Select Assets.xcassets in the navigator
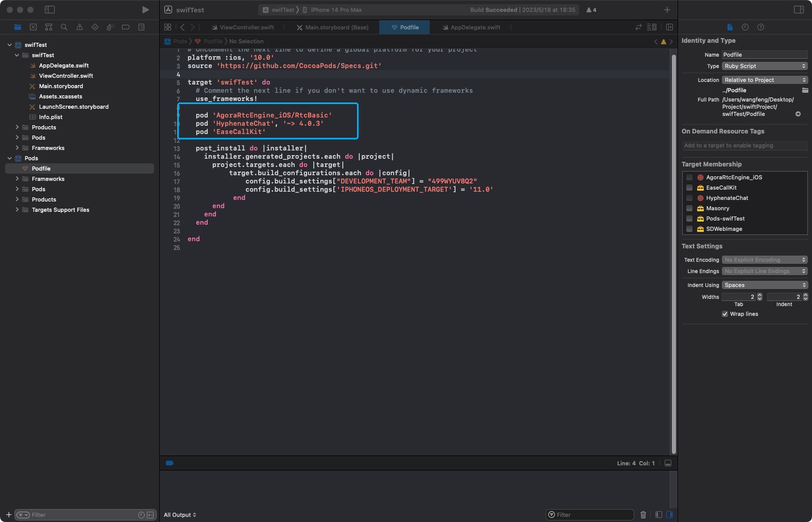 [x=60, y=96]
